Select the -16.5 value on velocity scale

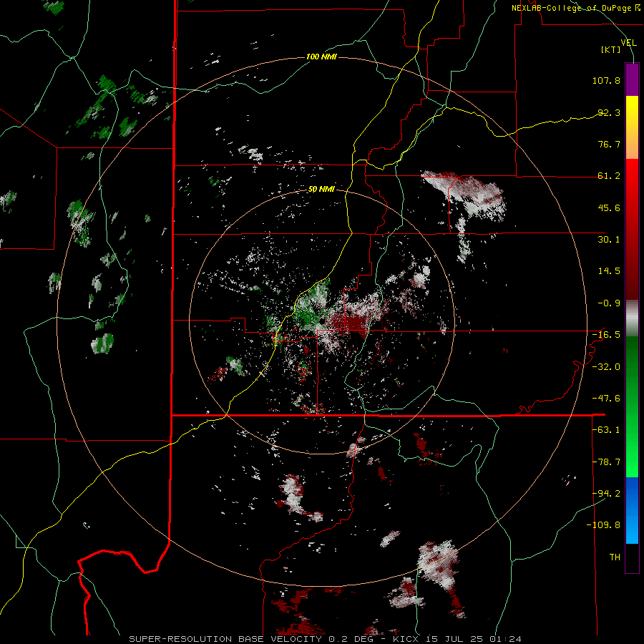[x=606, y=335]
